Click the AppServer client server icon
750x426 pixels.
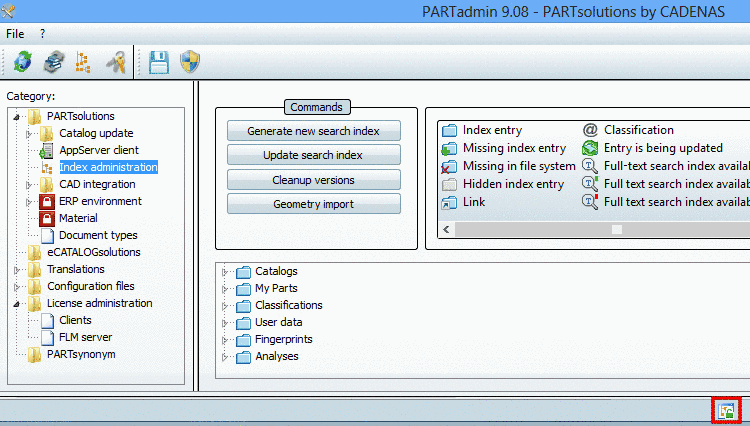point(46,151)
